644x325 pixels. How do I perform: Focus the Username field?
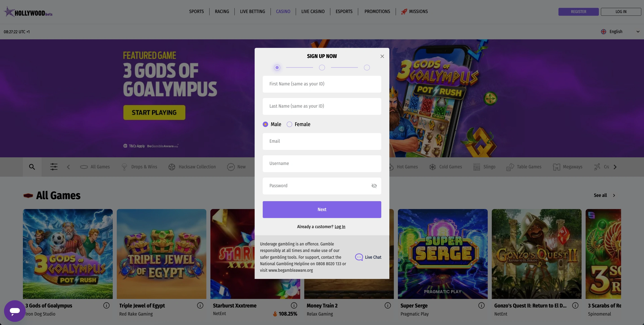(x=322, y=164)
